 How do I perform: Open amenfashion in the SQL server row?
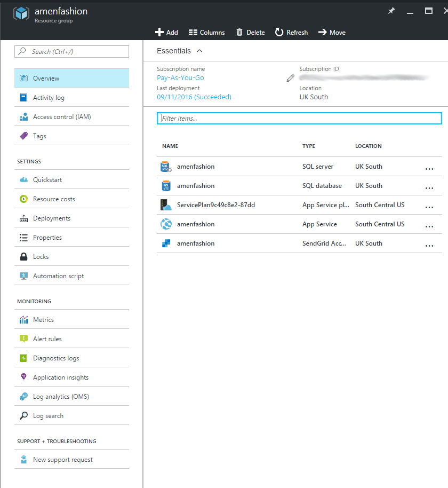pyautogui.click(x=196, y=167)
